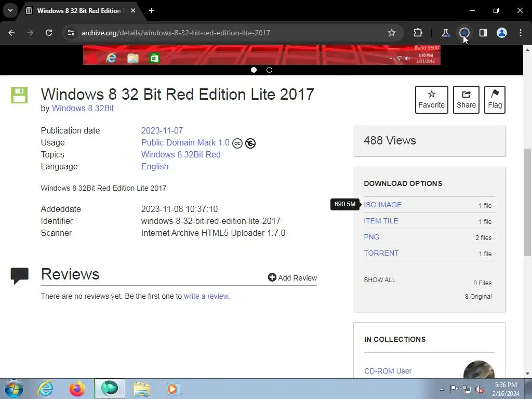Click the Creative Commons CC icon

pos(237,143)
